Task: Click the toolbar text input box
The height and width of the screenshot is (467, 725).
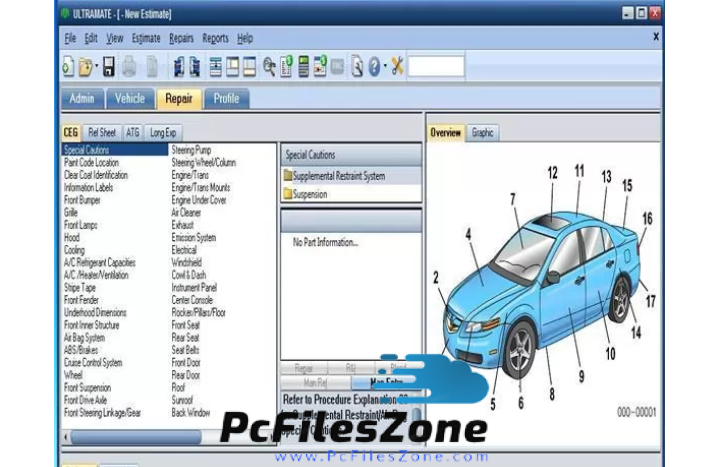Action: click(x=436, y=67)
